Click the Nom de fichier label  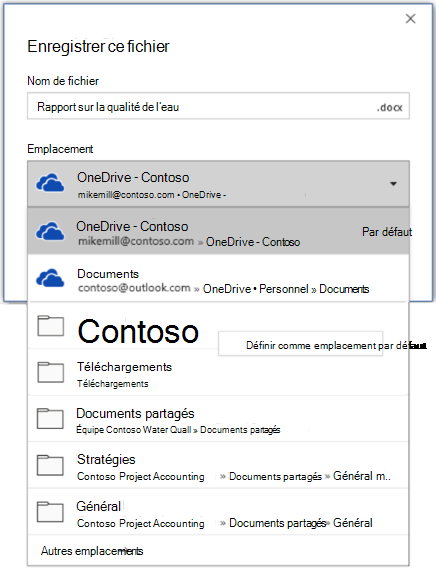[63, 81]
